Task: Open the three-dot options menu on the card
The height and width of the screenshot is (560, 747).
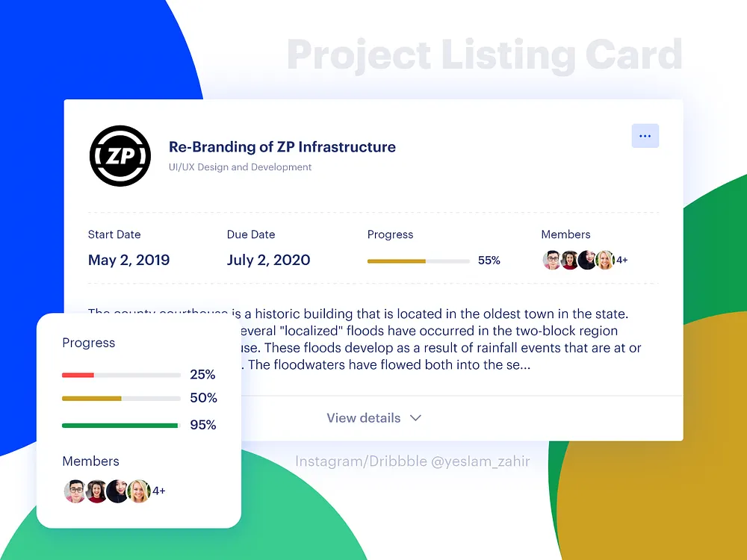Action: point(645,136)
